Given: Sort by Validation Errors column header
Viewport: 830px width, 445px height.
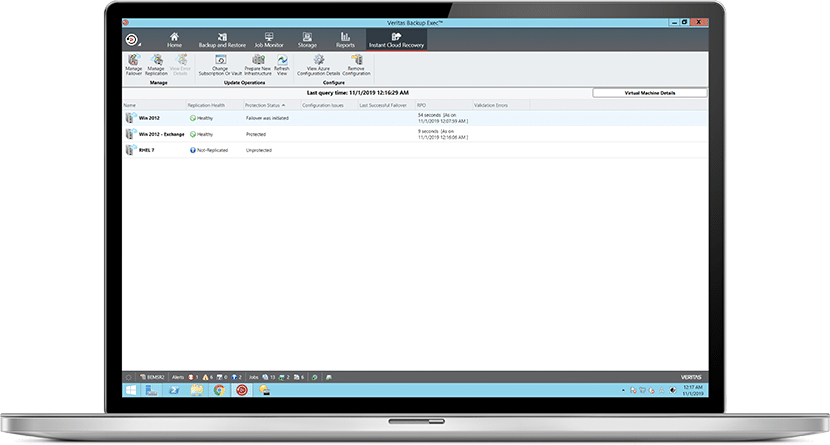Looking at the screenshot, I should pyautogui.click(x=501, y=105).
